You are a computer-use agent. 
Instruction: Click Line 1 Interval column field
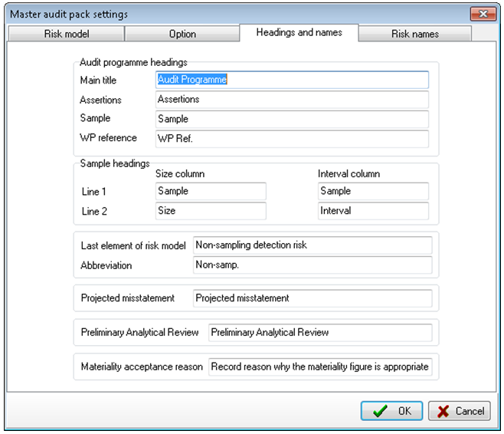tap(373, 191)
